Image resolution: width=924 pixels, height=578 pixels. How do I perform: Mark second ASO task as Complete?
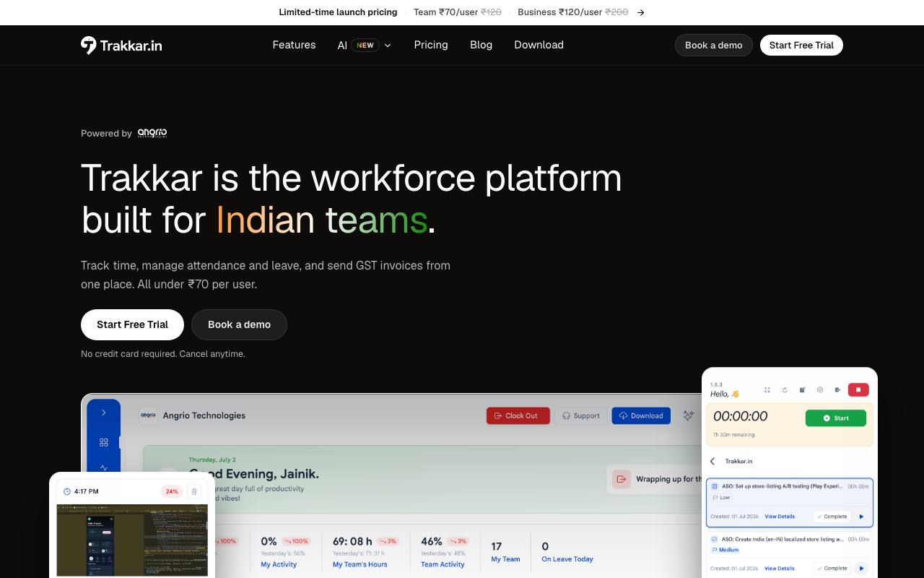coord(832,569)
